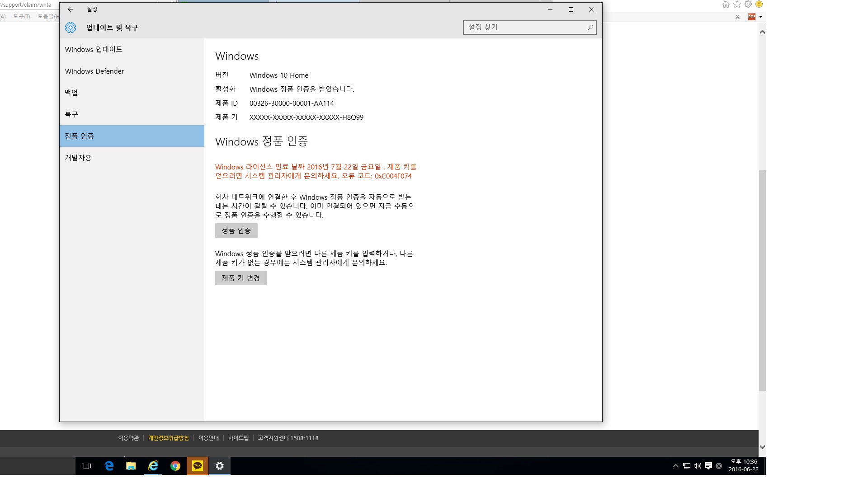Click the clock showing 오후 10:36
Screen dimensions: 868x488
(744, 466)
